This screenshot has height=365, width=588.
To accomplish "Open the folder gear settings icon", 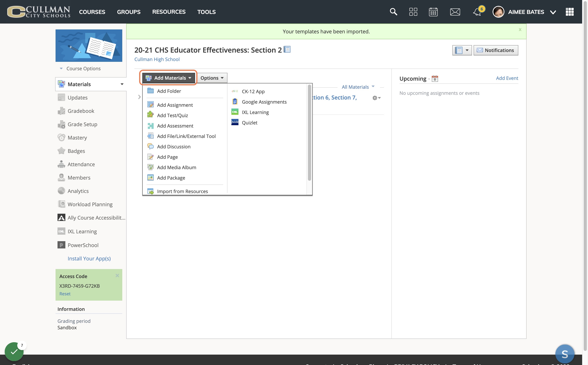I will coord(376,98).
